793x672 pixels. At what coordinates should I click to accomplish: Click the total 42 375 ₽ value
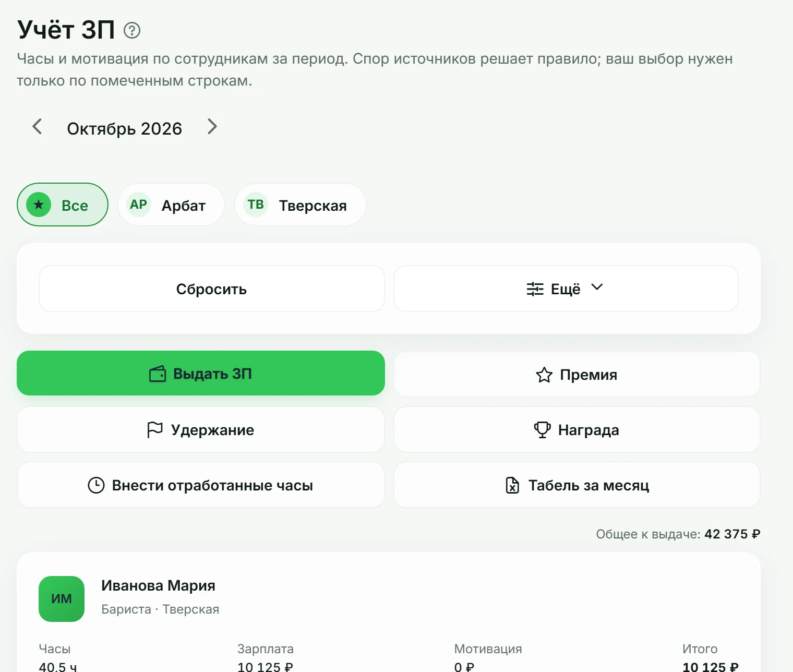[x=732, y=534]
